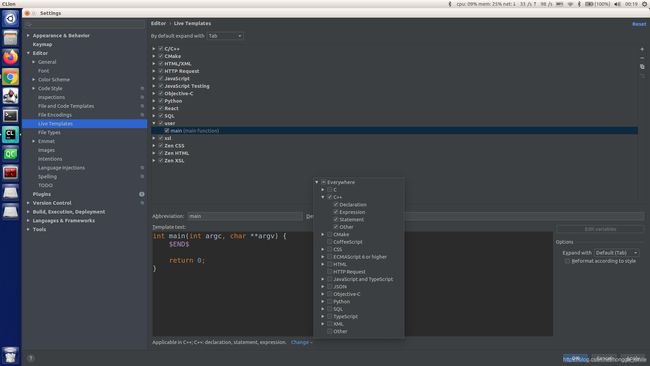
Task: Switch to the CLion dock icon
Action: [x=10, y=135]
